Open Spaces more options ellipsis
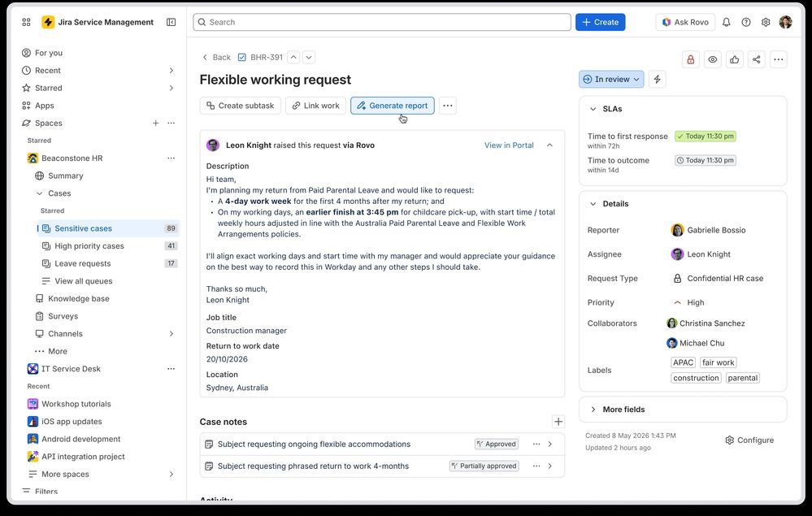The height and width of the screenshot is (516, 812). click(x=172, y=124)
